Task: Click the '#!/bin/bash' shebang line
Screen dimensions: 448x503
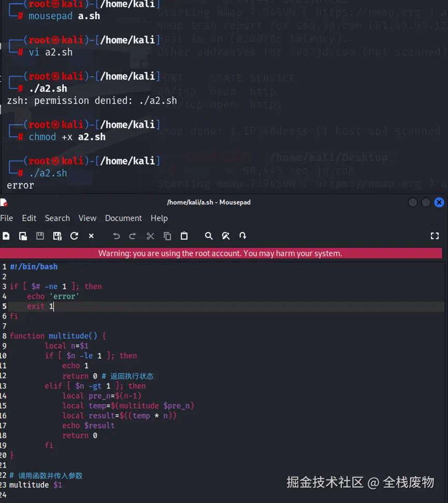Action: coord(34,267)
